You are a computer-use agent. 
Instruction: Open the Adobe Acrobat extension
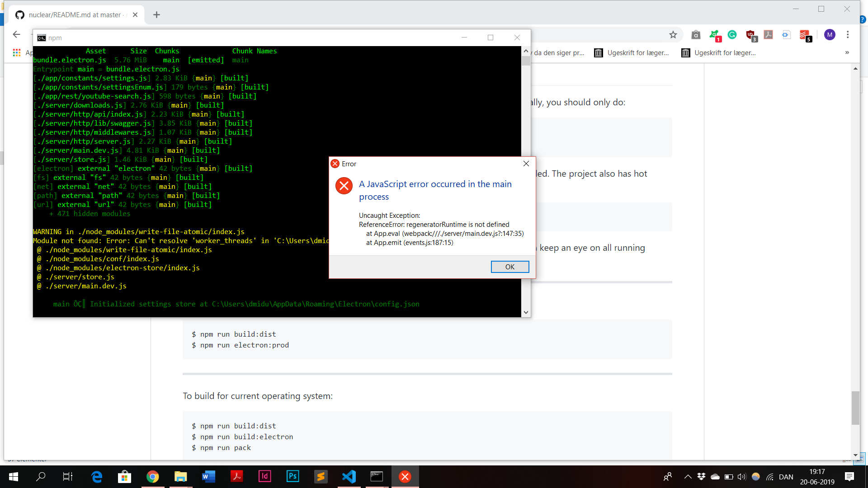[x=769, y=34]
